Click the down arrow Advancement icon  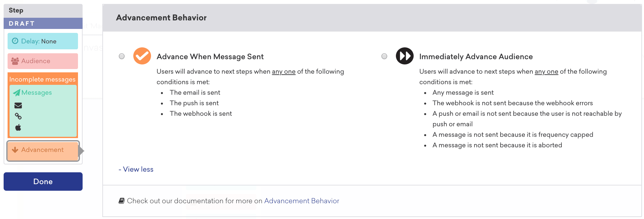[x=15, y=150]
